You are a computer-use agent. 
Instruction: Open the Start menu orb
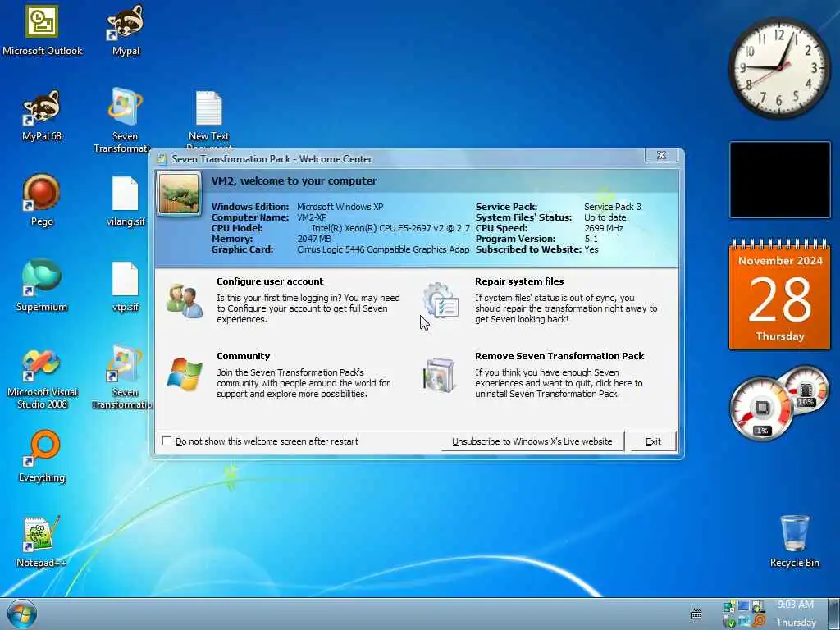[22, 614]
